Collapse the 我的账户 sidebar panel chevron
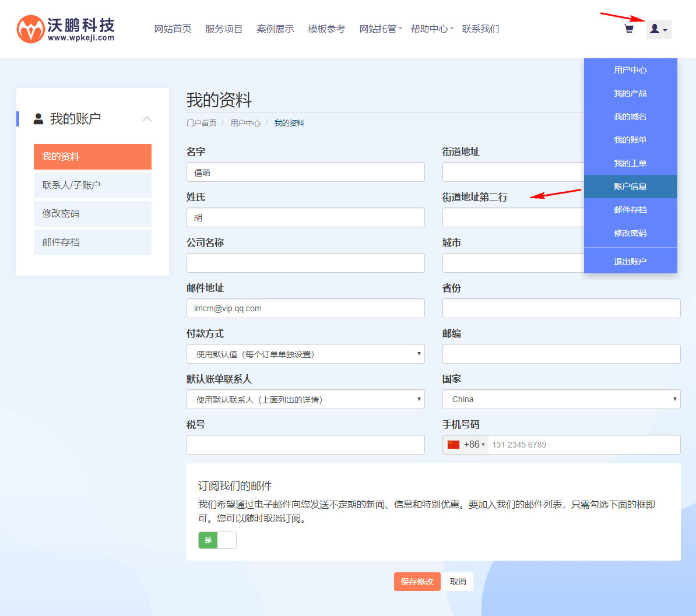696x616 pixels. (147, 118)
